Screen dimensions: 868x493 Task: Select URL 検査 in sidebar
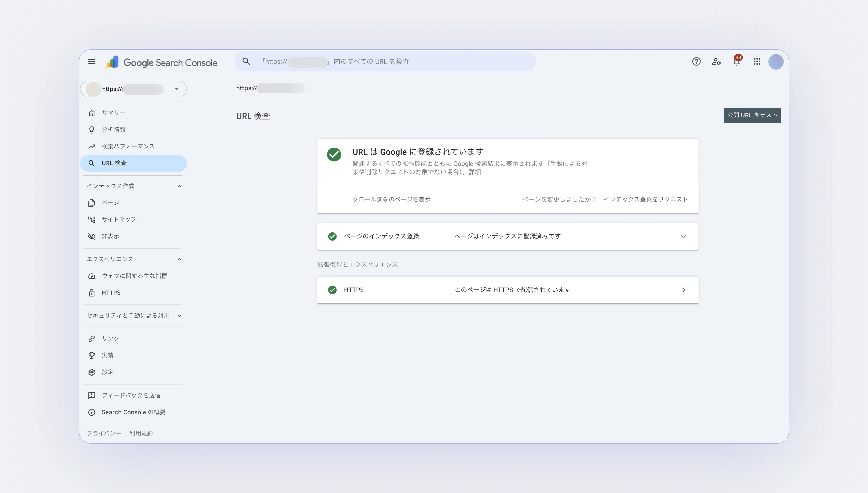pyautogui.click(x=133, y=163)
